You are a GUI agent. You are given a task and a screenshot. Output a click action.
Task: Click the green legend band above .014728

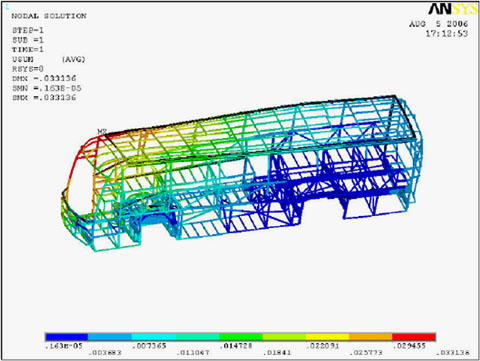coord(241,337)
